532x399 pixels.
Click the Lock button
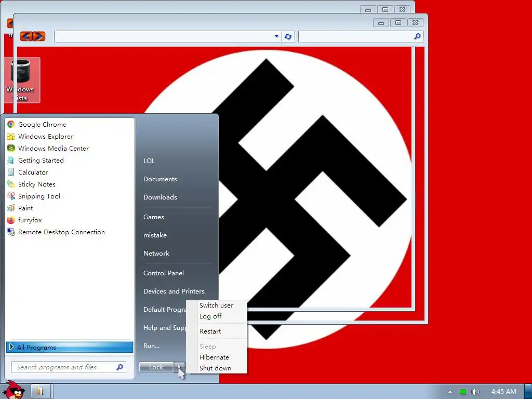click(x=156, y=367)
